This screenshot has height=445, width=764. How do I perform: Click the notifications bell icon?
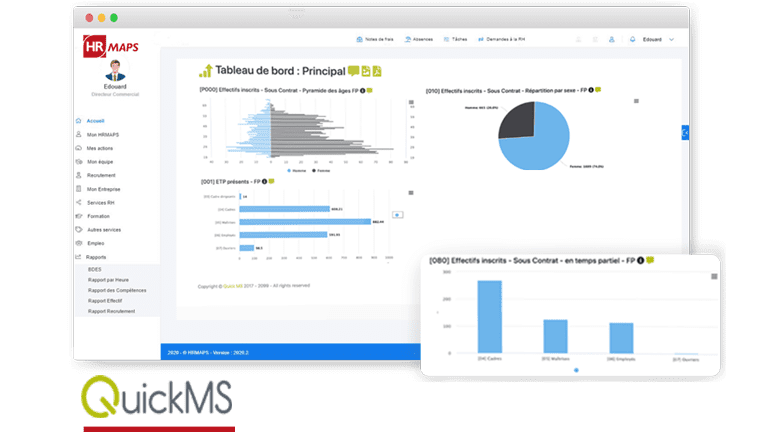(x=632, y=39)
